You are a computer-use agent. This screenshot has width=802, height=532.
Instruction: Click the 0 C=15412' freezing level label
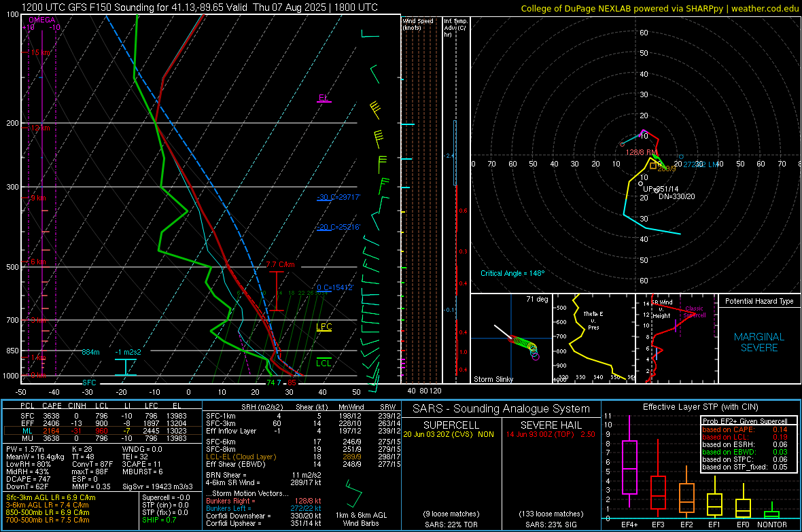(335, 287)
